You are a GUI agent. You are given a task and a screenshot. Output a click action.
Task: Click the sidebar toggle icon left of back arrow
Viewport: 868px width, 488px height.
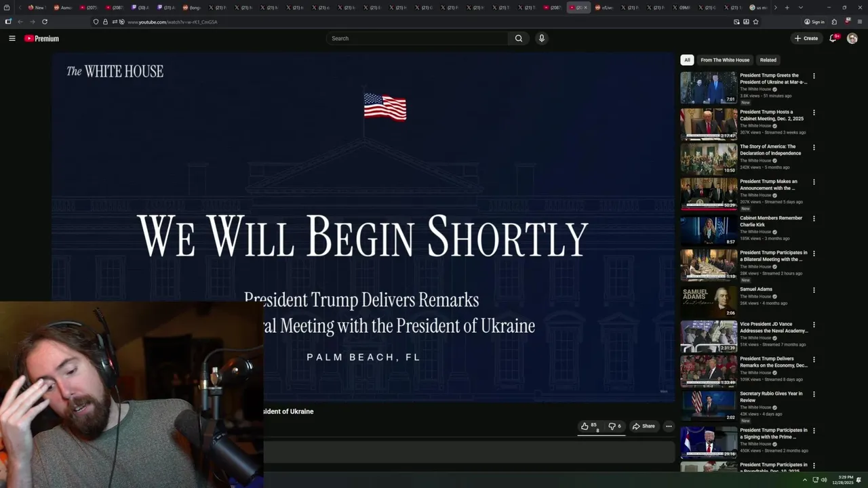[x=8, y=22]
